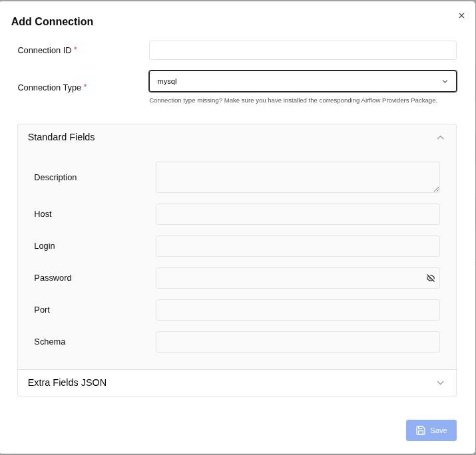Image resolution: width=476 pixels, height=455 pixels.
Task: Grab the Description textarea resize handle
Action: [x=436, y=190]
